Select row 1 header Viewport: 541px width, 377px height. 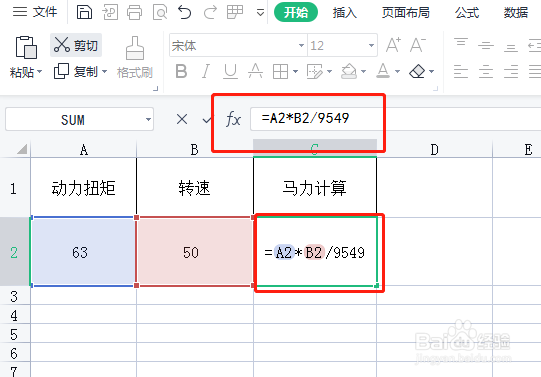pyautogui.click(x=14, y=188)
